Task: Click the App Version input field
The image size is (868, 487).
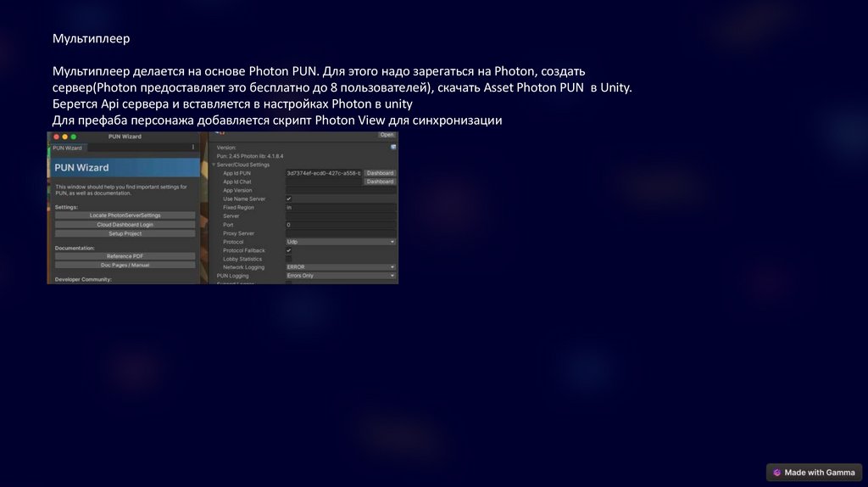Action: click(341, 190)
